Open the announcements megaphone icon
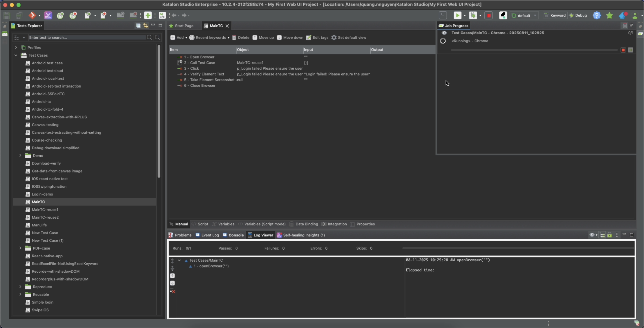The height and width of the screenshot is (328, 644). coord(623,16)
